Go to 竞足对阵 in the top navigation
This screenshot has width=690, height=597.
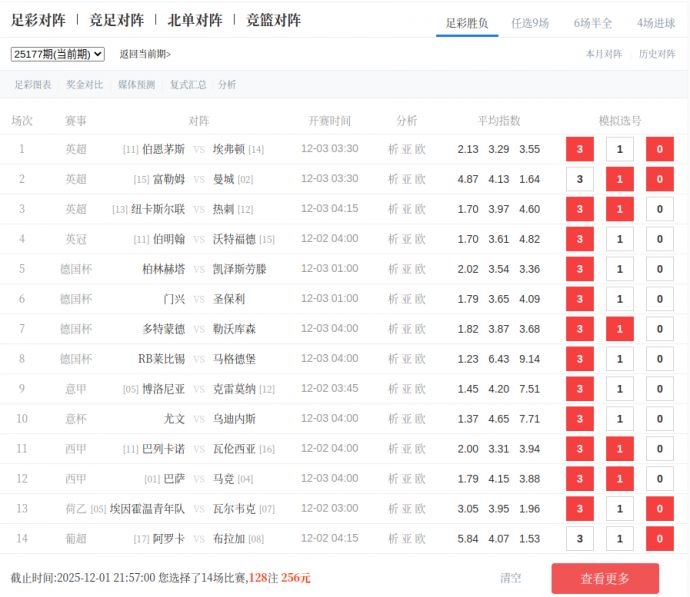(116, 20)
